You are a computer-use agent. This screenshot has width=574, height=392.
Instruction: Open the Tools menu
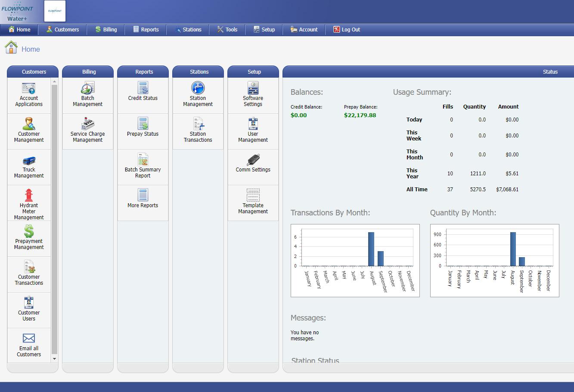(227, 30)
